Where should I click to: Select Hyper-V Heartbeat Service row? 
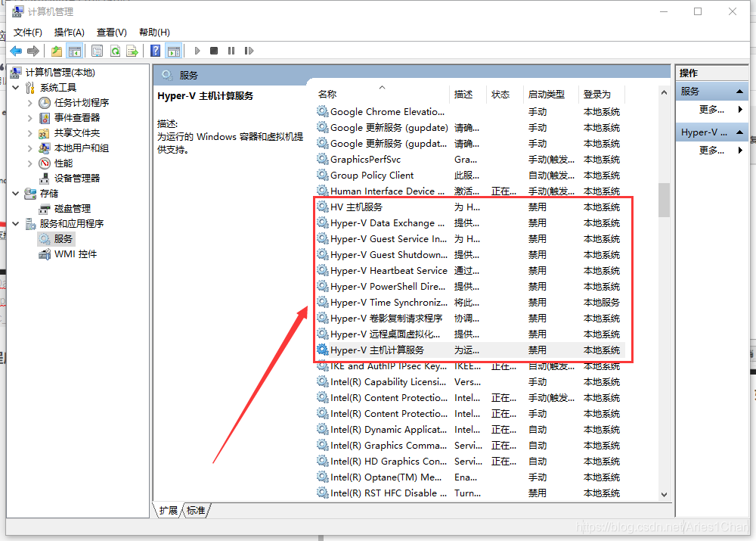[470, 271]
